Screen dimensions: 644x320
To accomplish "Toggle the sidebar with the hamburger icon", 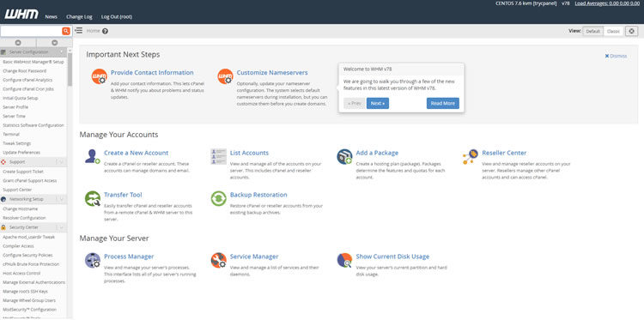I will (x=78, y=31).
